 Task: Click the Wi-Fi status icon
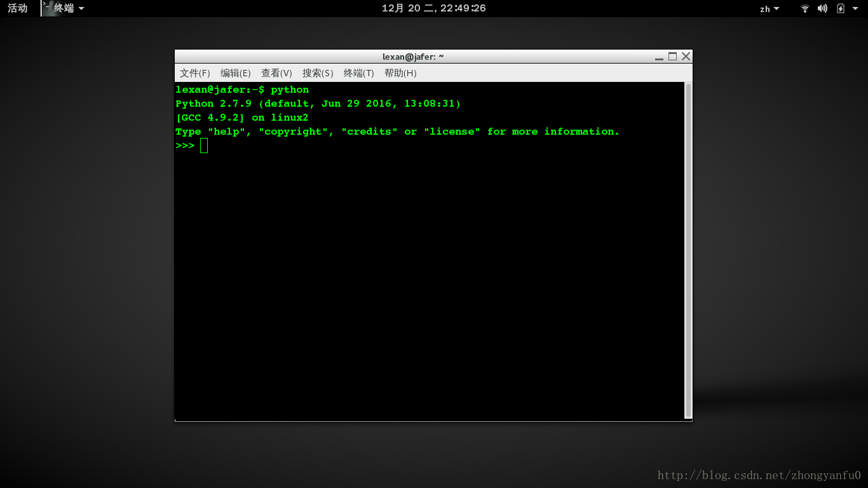click(805, 8)
